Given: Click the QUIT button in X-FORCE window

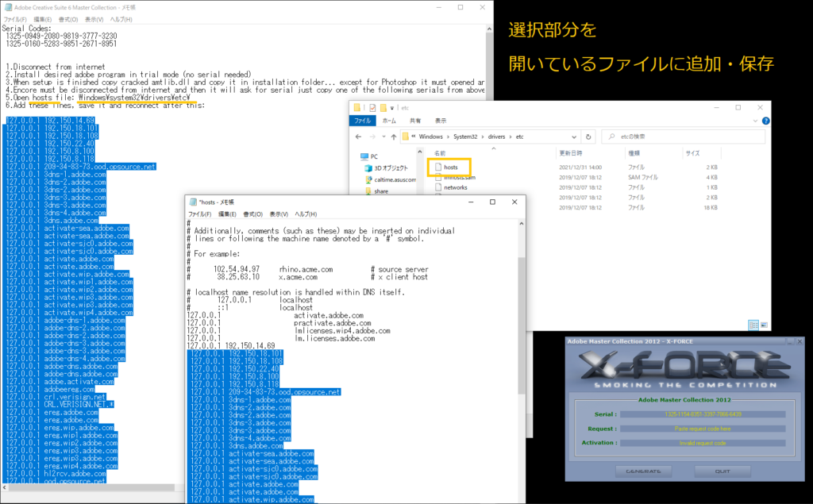Looking at the screenshot, I should (722, 471).
